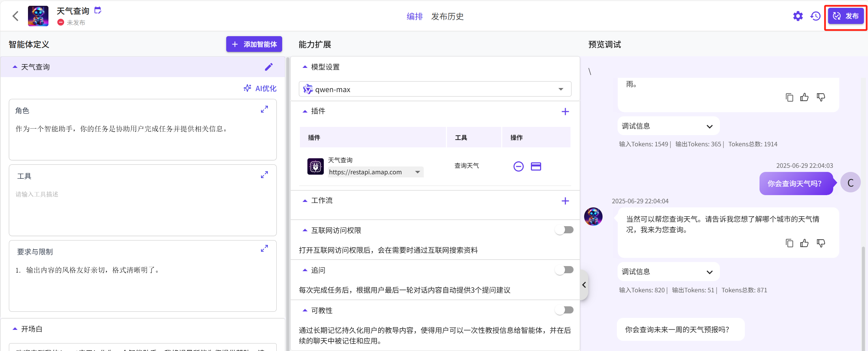Add a plugin with the 插件 plus icon
This screenshot has height=351, width=868.
point(565,112)
